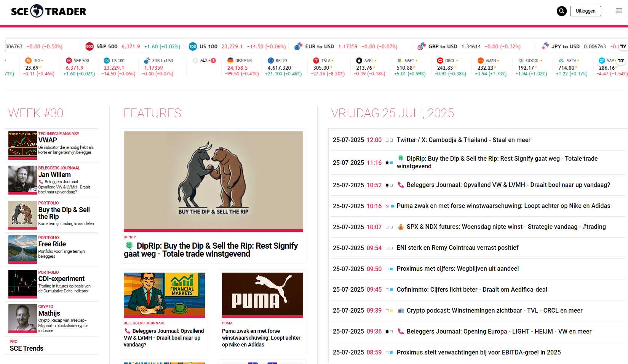Open Jan Willem's portrait thumbnail
The width and height of the screenshot is (628, 364).
coord(22,180)
